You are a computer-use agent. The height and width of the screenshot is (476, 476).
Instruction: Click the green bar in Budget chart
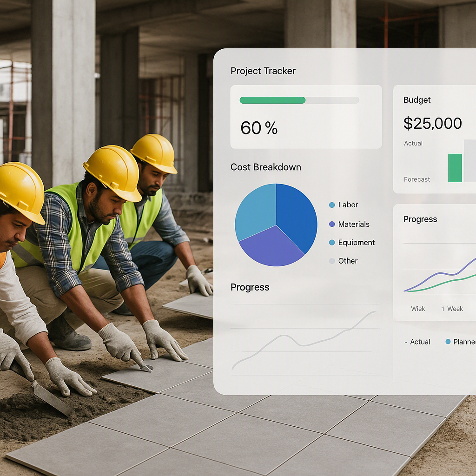pyautogui.click(x=455, y=168)
